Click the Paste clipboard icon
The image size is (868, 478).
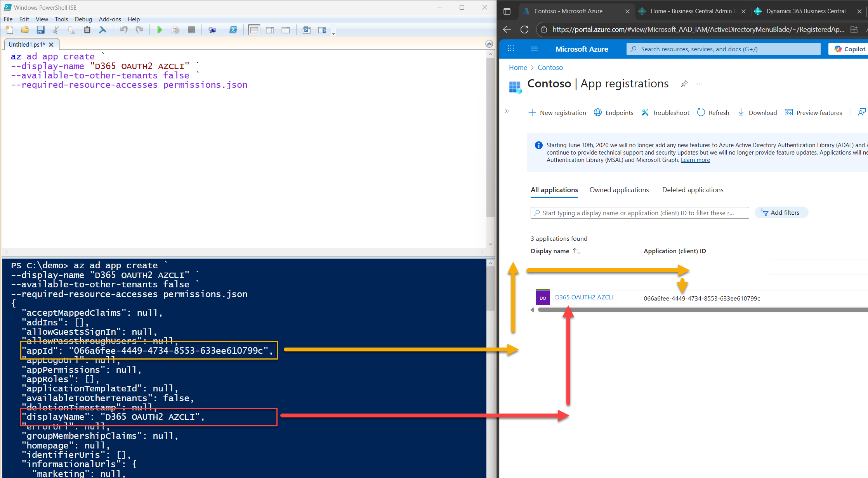[87, 30]
